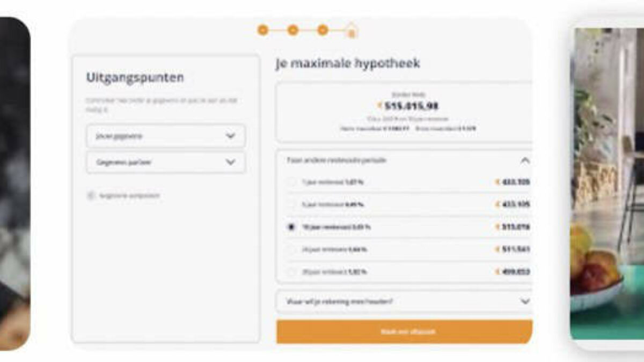
Task: Click the euro icon beside the 20 jaar rentevast amount
Action: [x=496, y=249]
